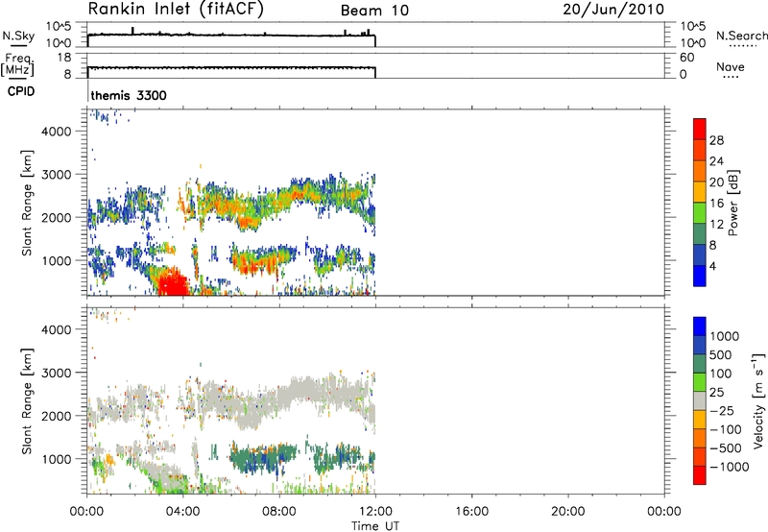Select the bright blue bottom Power colorbar segment

[x=700, y=276]
